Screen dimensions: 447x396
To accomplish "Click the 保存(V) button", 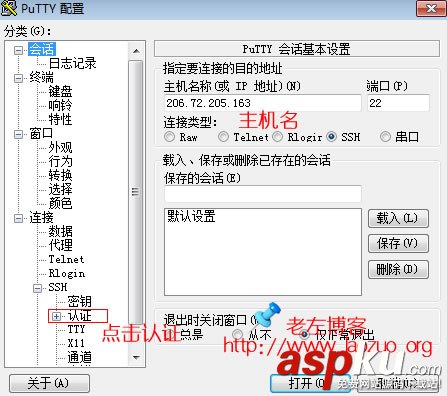I will 398,244.
